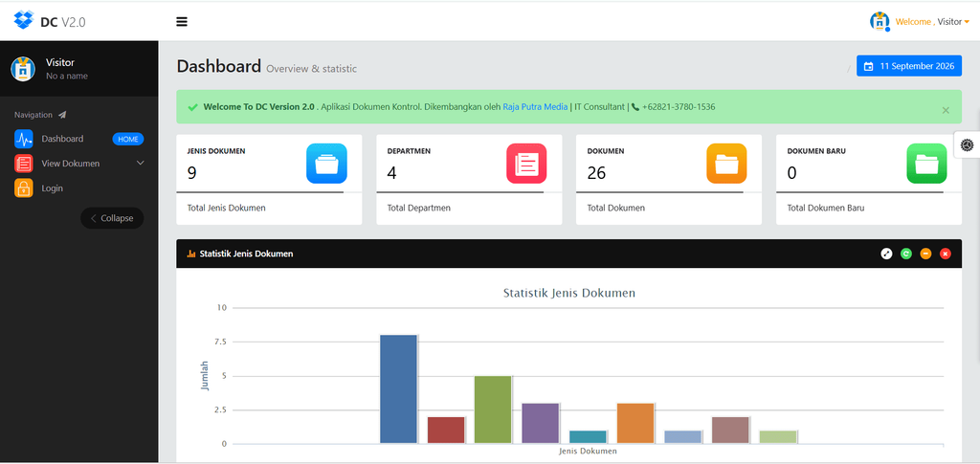This screenshot has height=464, width=980.
Task: Click the orange Dokumen folder icon
Action: pyautogui.click(x=726, y=164)
